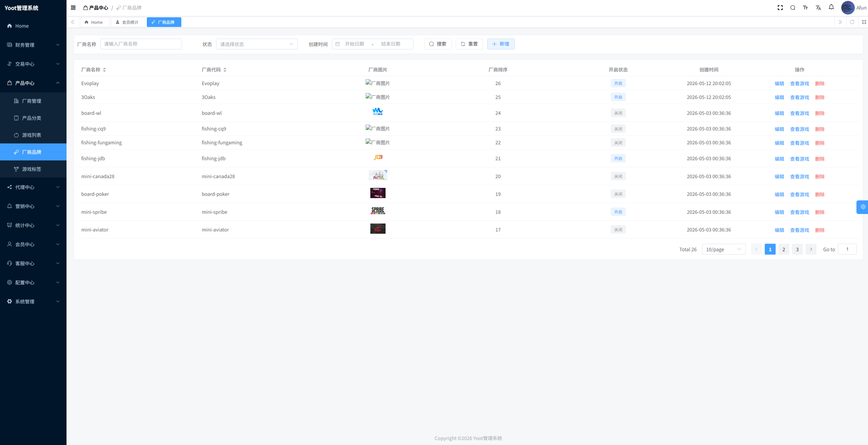Focus 厂商名称 name input field
Viewport: 868px width, 445px height.
click(141, 44)
